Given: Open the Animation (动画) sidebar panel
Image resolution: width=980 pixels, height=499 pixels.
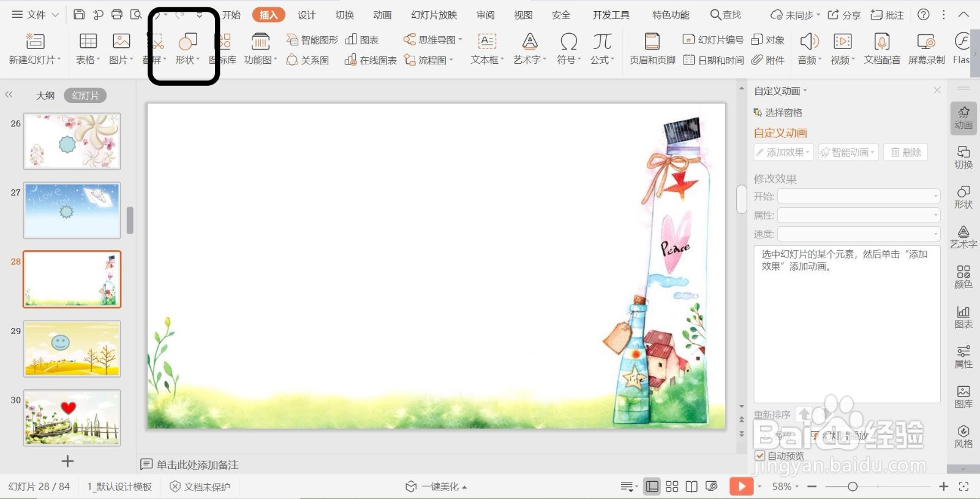Looking at the screenshot, I should point(963,117).
